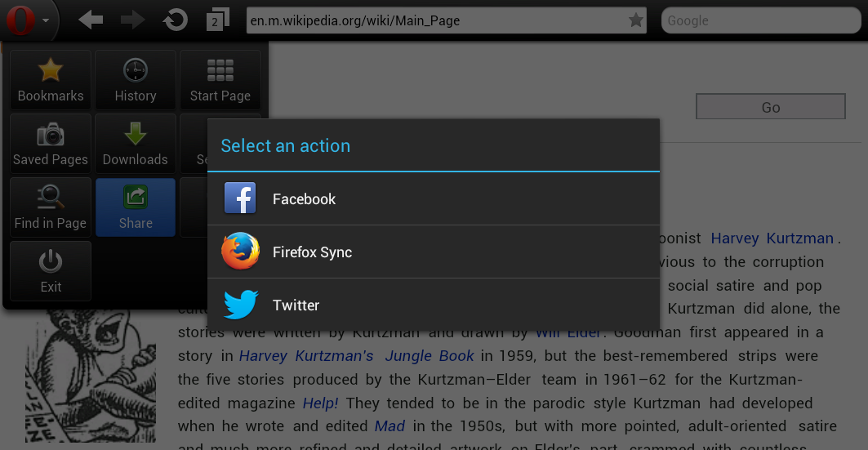Open the Opera main menu button
Viewport: 868px width, 450px height.
coord(28,20)
